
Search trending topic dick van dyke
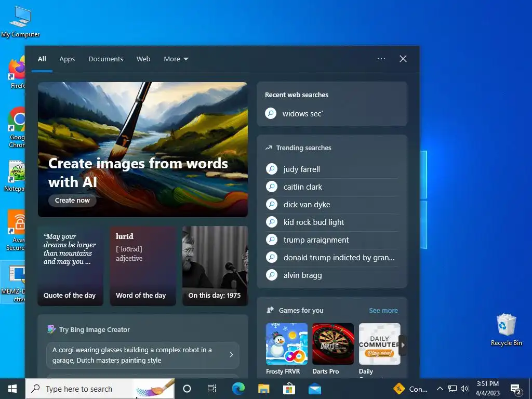pos(332,204)
